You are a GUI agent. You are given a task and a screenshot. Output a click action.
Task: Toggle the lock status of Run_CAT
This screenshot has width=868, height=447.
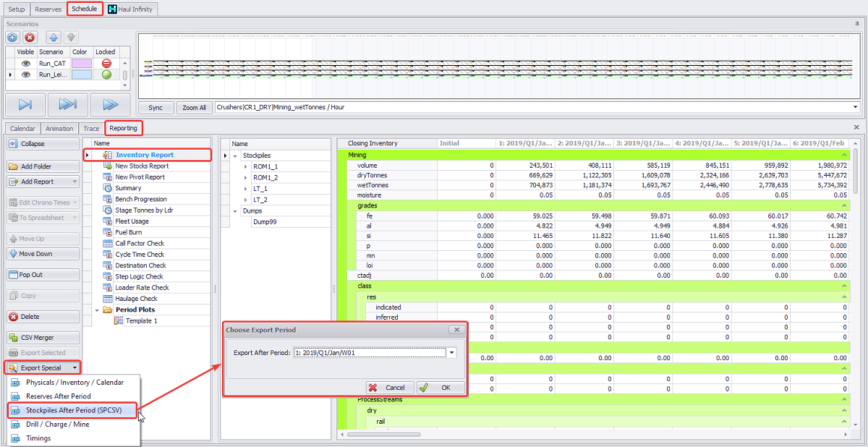coord(106,64)
